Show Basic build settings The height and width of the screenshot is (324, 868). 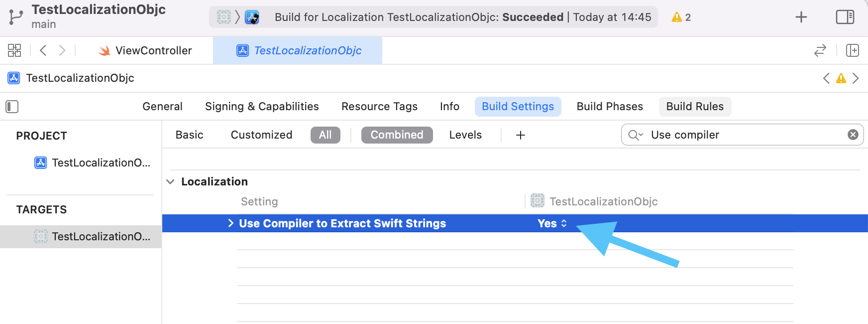coord(189,135)
